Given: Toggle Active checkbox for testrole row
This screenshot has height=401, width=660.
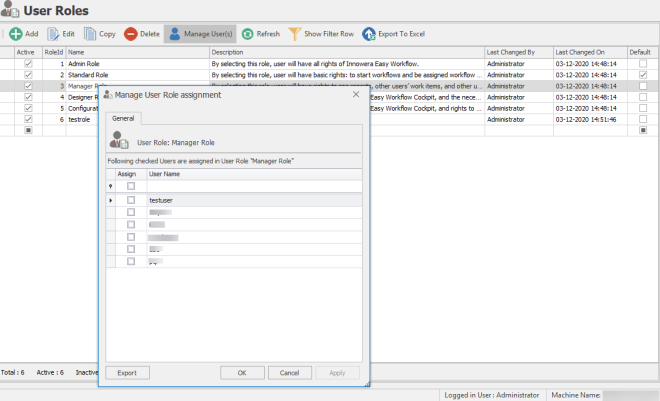Looking at the screenshot, I should (28, 119).
